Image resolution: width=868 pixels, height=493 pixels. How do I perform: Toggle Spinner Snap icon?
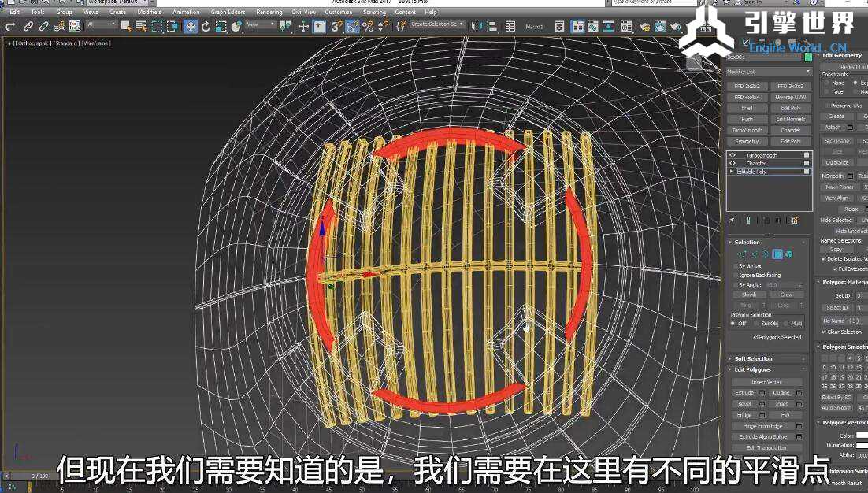383,26
